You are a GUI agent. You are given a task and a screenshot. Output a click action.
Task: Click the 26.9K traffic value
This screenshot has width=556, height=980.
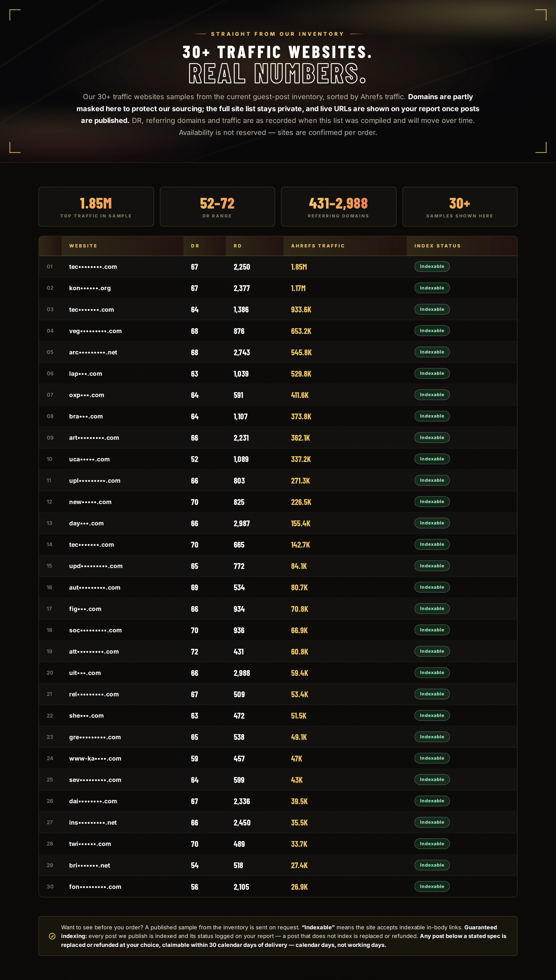299,886
